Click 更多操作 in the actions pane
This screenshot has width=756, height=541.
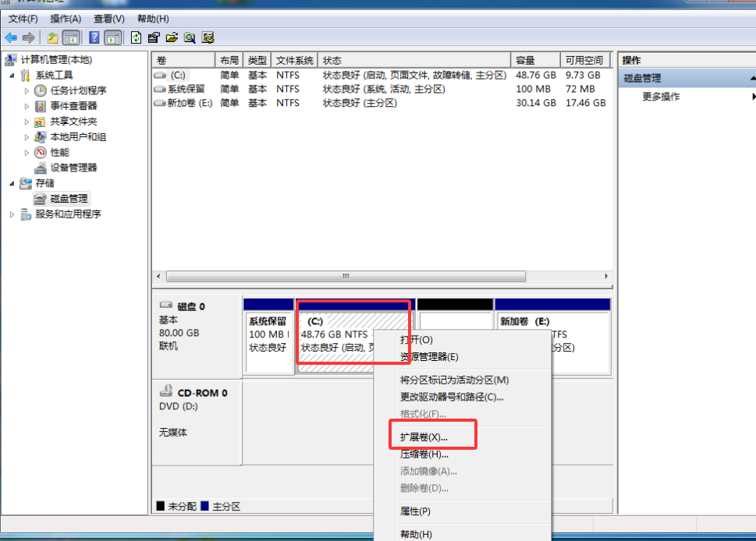tap(661, 97)
